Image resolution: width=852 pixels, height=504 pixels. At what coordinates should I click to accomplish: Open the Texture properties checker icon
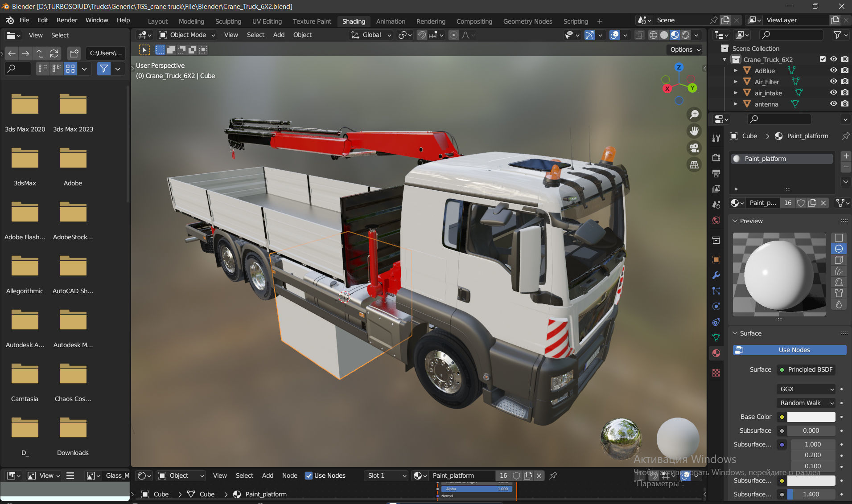716,373
